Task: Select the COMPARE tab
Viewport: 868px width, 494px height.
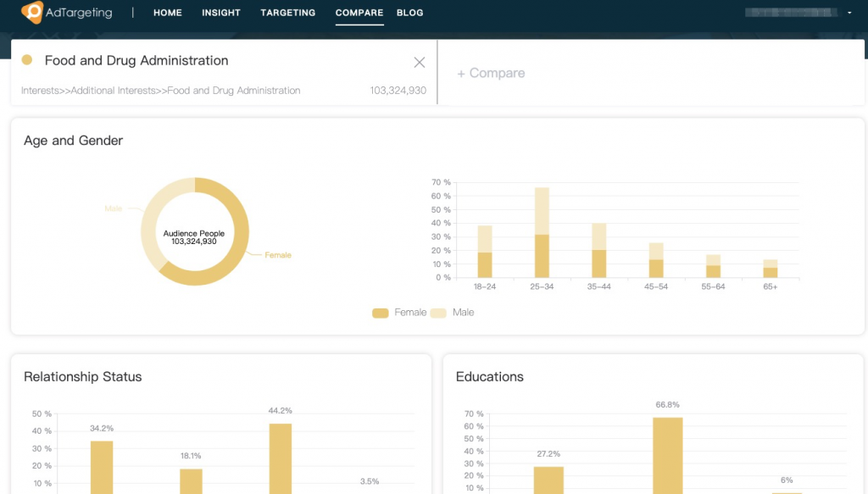Action: click(x=359, y=13)
